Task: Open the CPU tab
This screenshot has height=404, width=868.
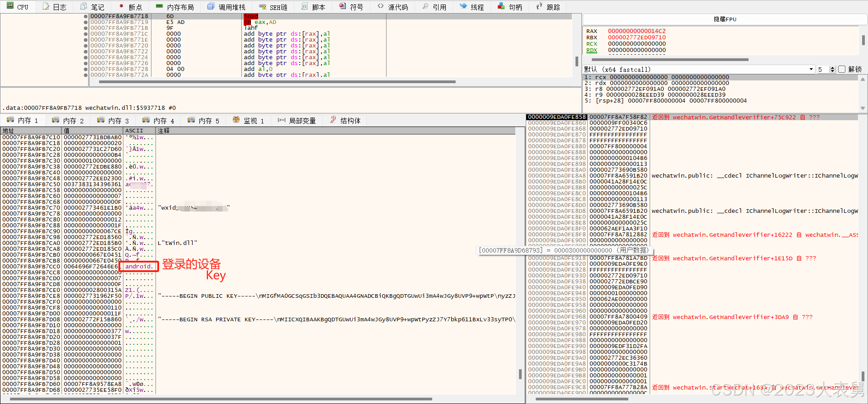Action: [x=18, y=7]
